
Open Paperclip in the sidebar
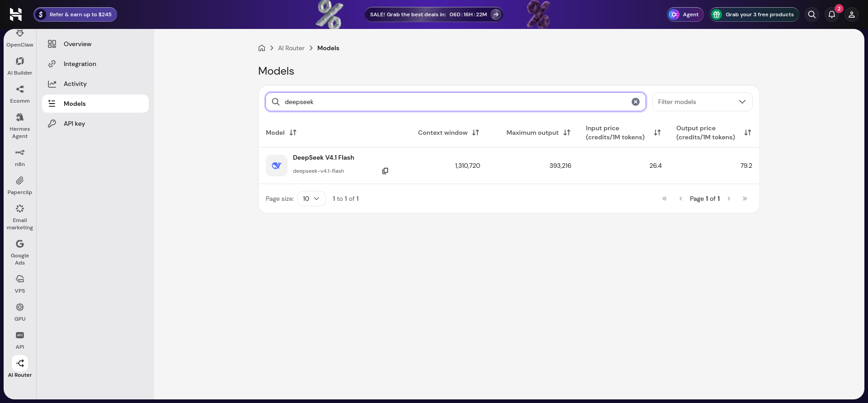(20, 185)
